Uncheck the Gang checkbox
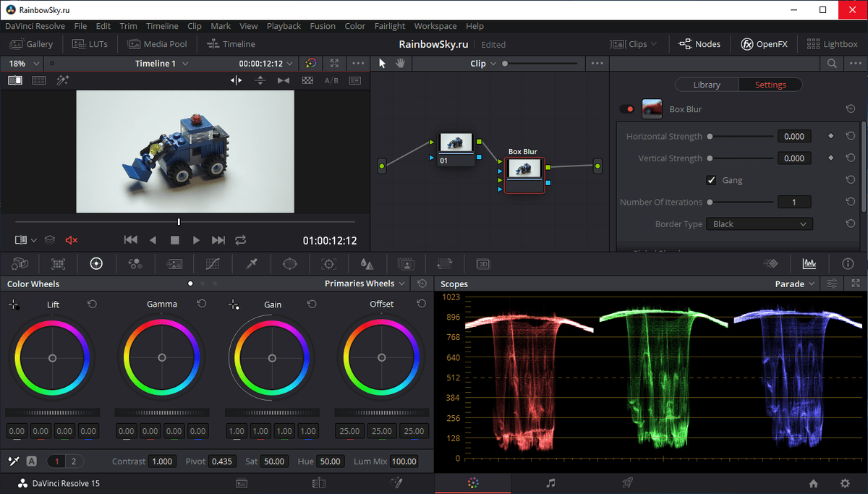This screenshot has height=494, width=868. [x=711, y=180]
